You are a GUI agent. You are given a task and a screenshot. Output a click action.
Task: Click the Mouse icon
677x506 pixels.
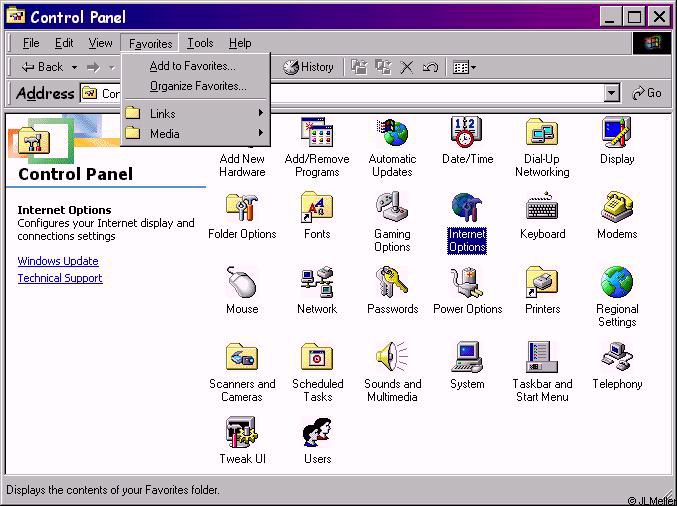[242, 282]
